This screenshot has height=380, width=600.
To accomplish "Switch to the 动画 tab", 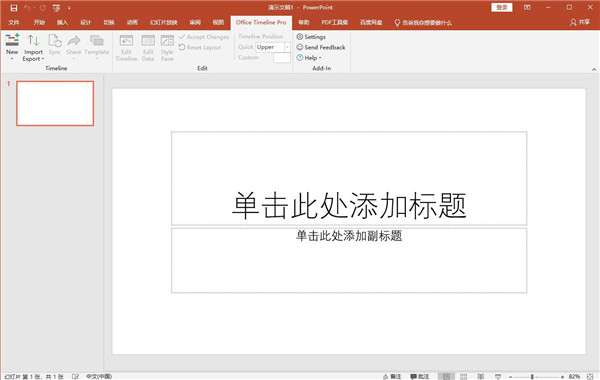I will click(132, 23).
